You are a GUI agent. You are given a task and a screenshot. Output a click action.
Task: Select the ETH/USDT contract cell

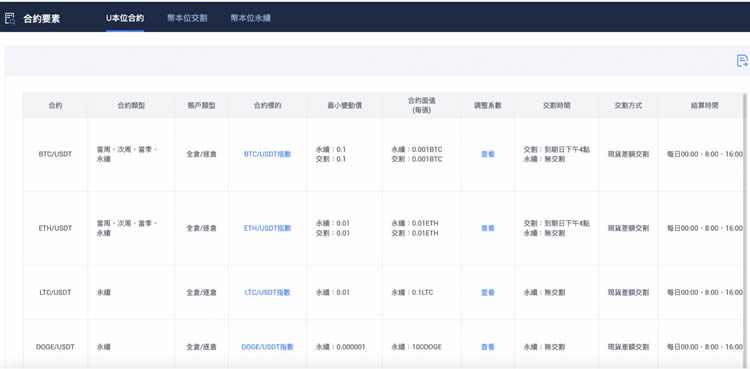point(55,228)
